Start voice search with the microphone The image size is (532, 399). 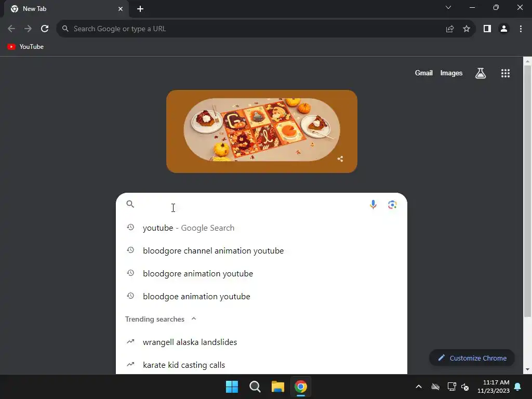click(x=373, y=205)
